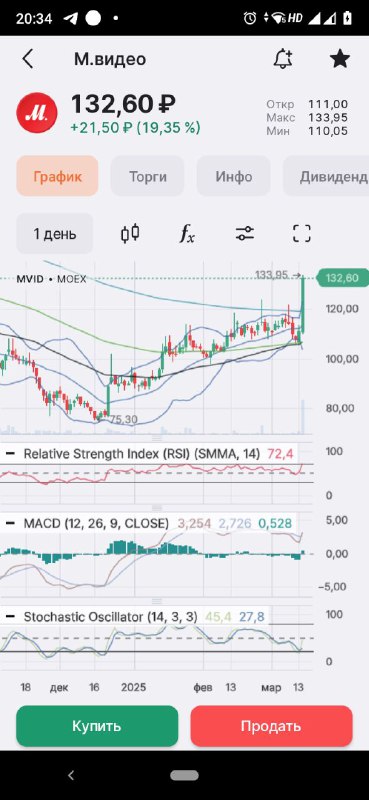Add a price alert with bell icon
The image size is (369, 800).
click(283, 60)
